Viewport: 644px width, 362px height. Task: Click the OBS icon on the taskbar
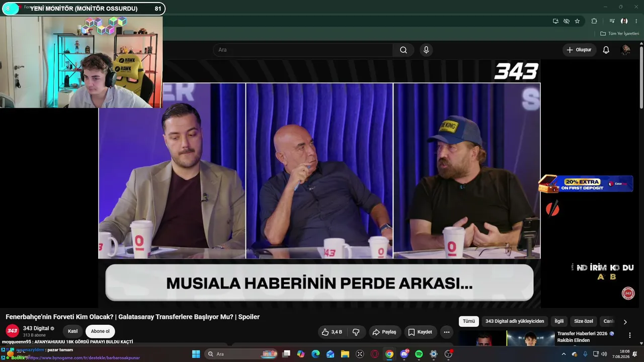tap(448, 354)
